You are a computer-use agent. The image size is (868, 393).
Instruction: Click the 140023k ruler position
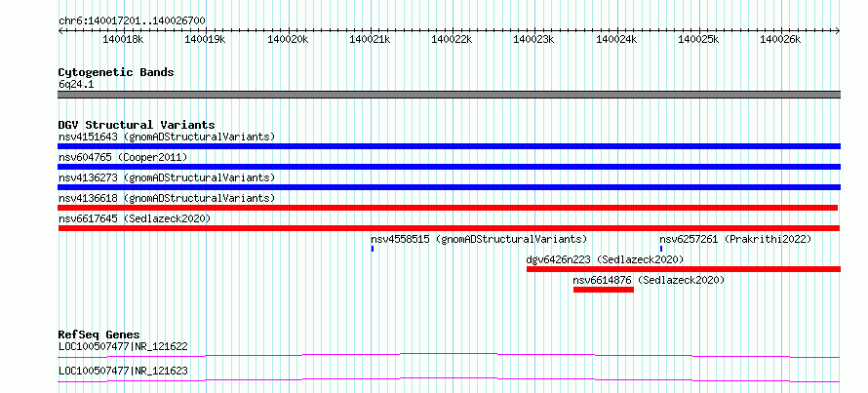[534, 39]
